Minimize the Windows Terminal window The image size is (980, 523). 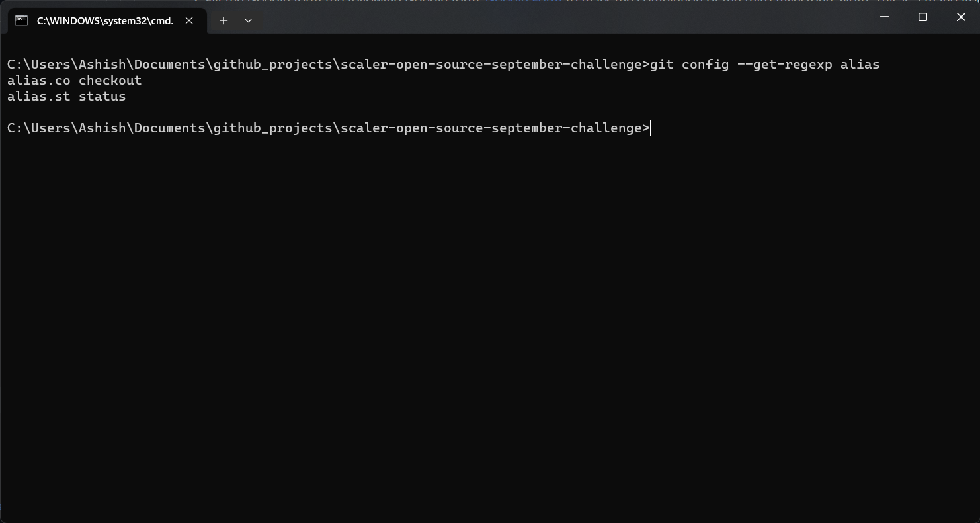[x=884, y=17]
